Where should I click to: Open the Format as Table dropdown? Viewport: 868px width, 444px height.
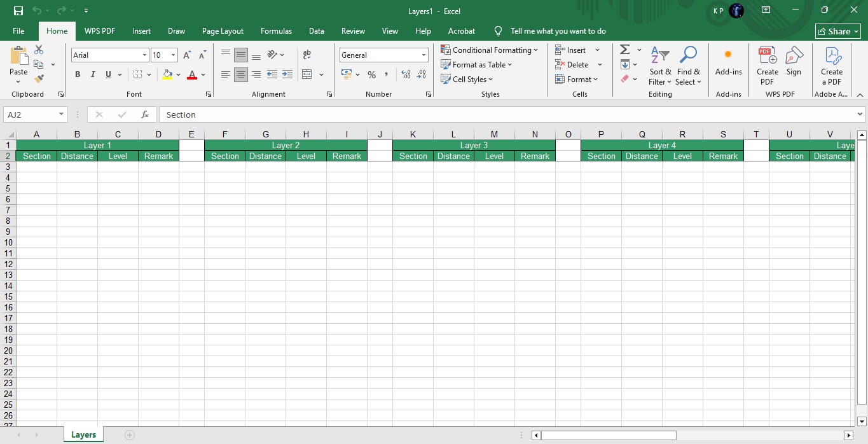click(476, 64)
